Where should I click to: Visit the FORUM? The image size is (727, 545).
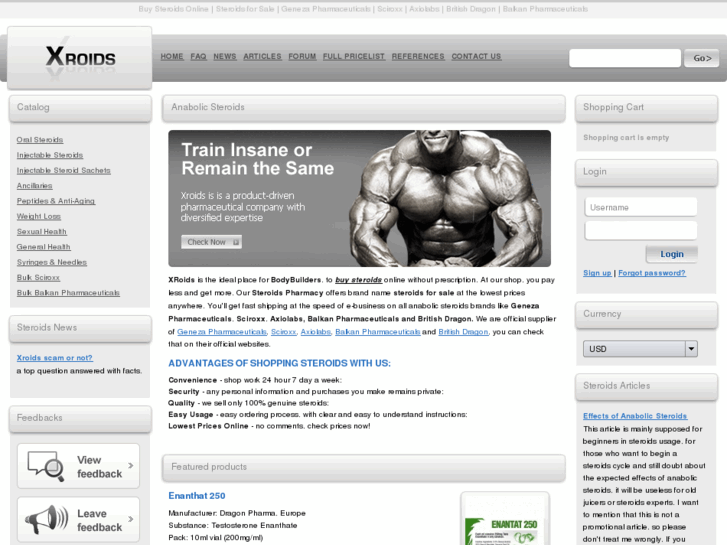pos(302,57)
